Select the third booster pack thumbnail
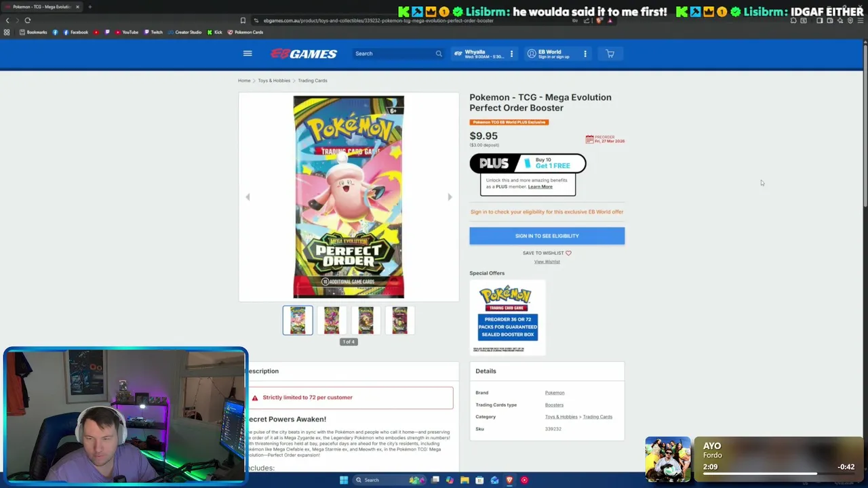The width and height of the screenshot is (868, 488). click(366, 321)
